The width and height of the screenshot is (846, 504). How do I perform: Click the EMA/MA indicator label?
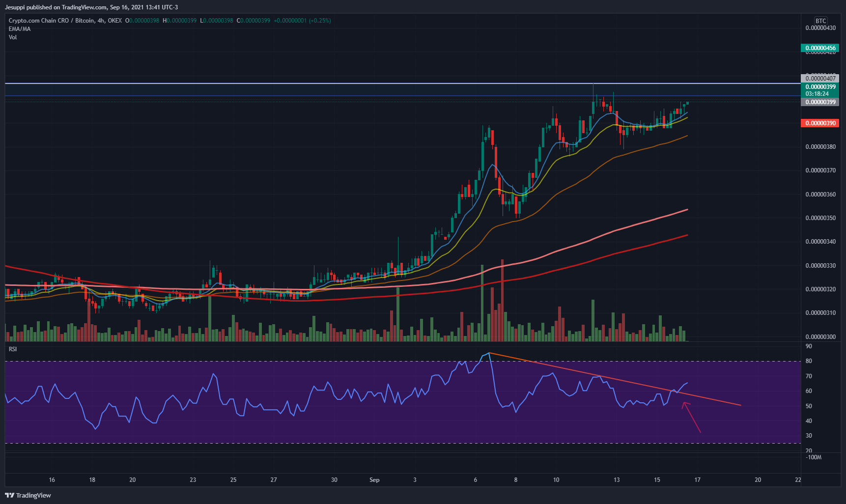pos(20,29)
